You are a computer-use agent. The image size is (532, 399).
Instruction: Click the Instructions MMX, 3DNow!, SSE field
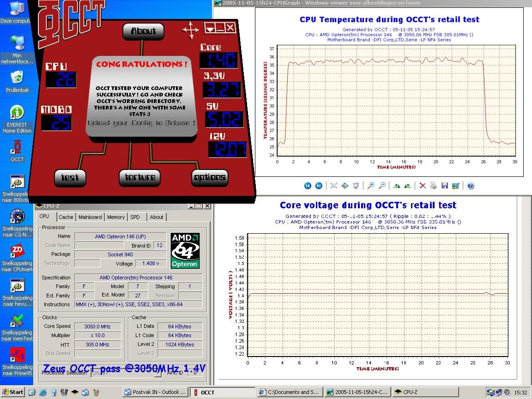[x=139, y=305]
